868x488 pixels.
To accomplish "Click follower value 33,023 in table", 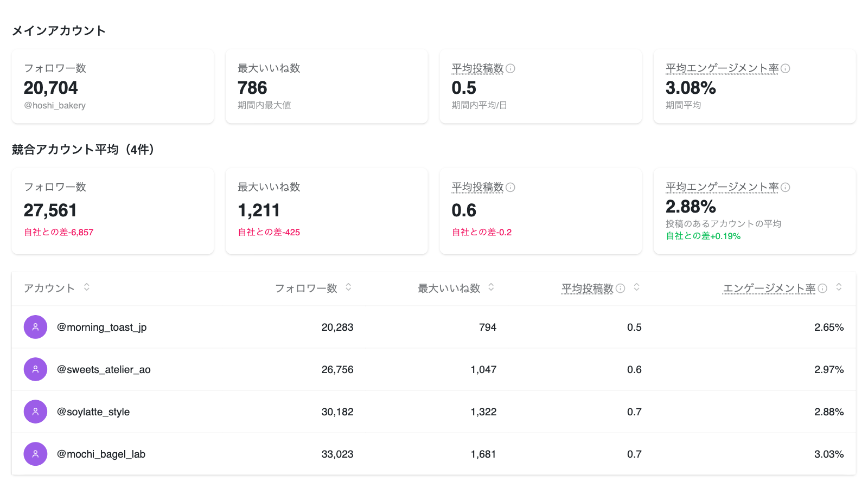I will coord(337,454).
